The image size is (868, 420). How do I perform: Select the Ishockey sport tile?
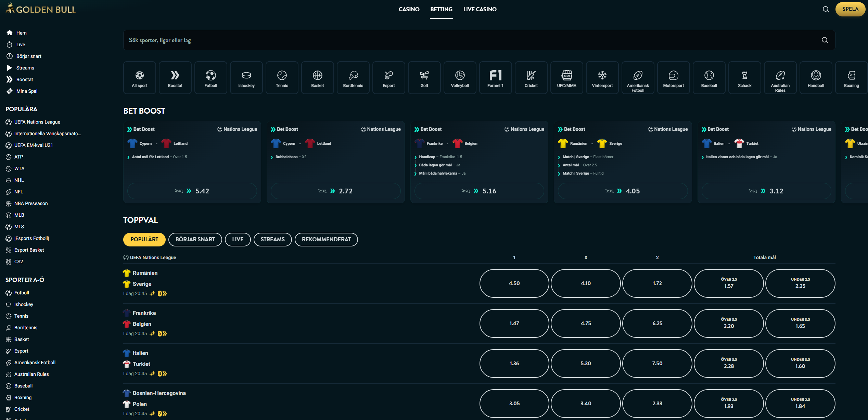click(246, 78)
